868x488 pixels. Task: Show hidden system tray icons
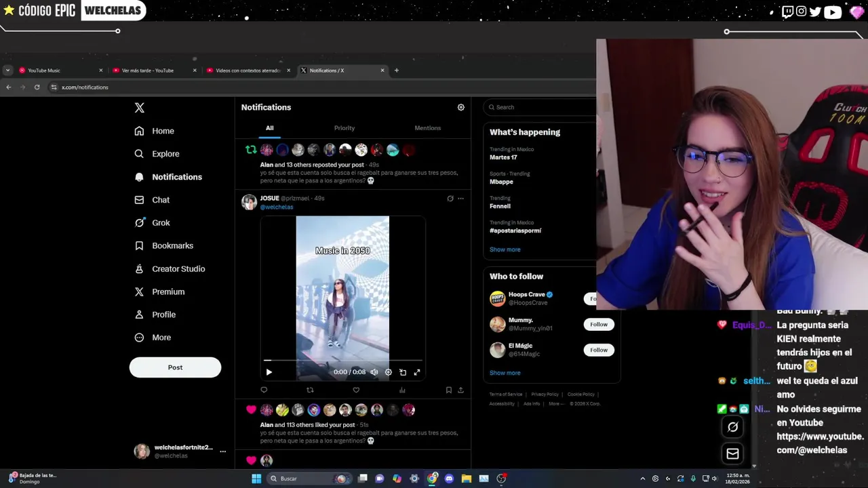(643, 479)
